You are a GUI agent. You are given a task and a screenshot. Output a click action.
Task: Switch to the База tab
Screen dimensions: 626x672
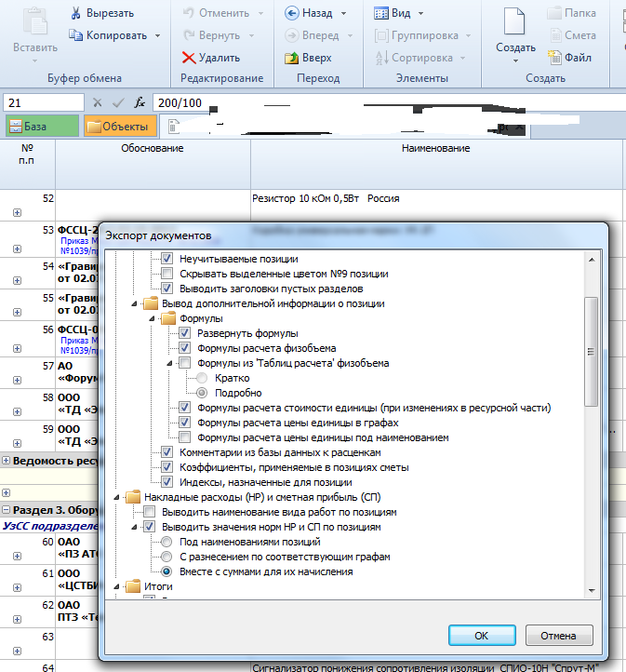coord(42,126)
